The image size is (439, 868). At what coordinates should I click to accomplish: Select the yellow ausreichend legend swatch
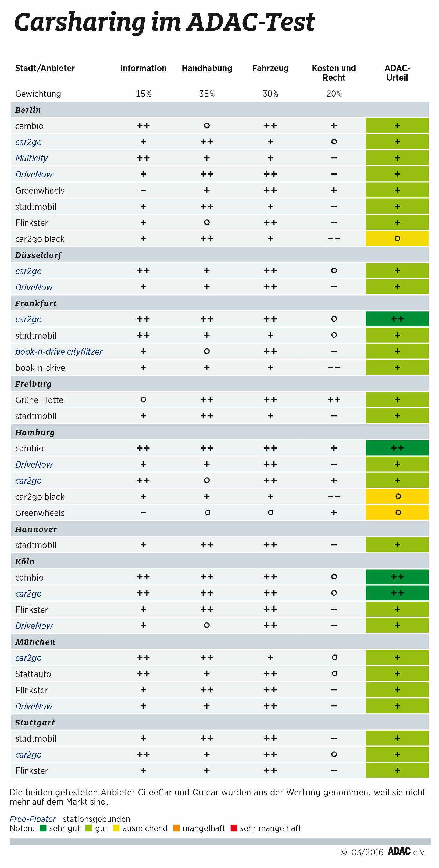click(116, 828)
